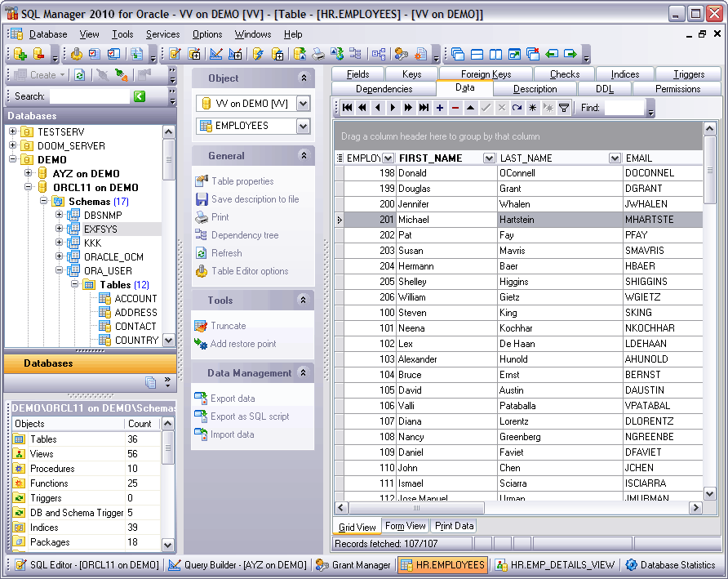Open the FIRST_NAME column filter dropdown

(488, 158)
